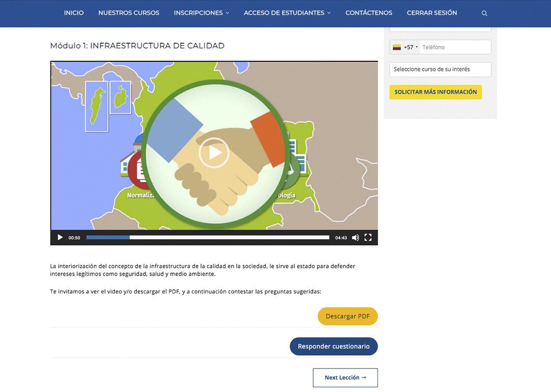This screenshot has width=551, height=392.
Task: Open the search magnifier icon
Action: (x=484, y=13)
